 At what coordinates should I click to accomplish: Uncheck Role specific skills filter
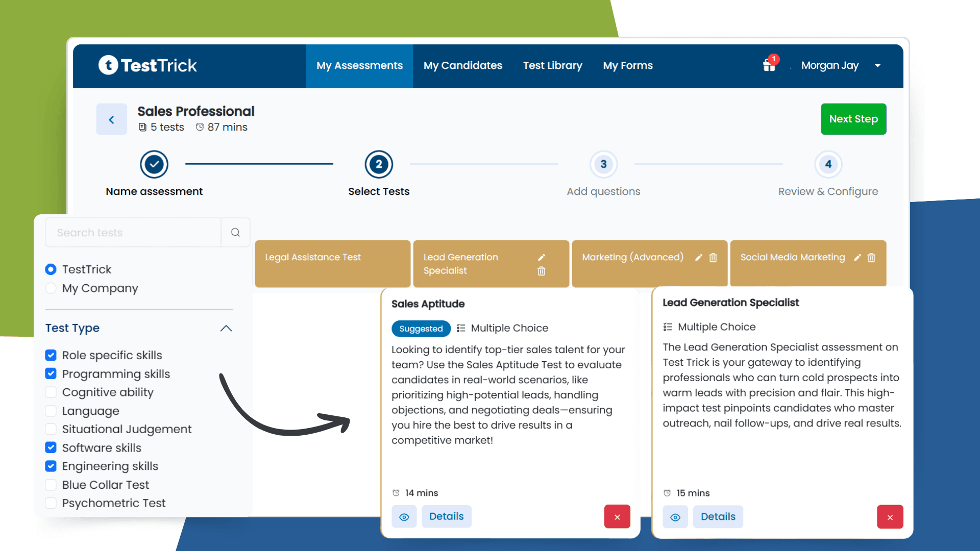(51, 355)
